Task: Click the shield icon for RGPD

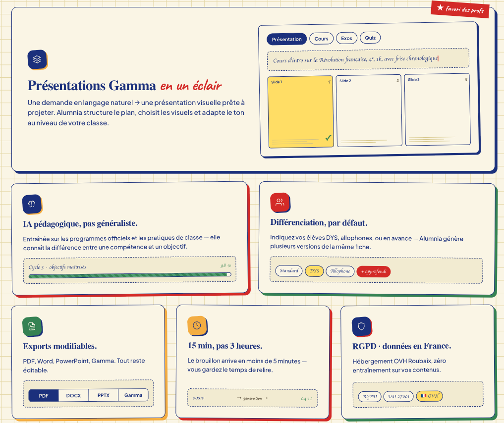Action: point(361,326)
